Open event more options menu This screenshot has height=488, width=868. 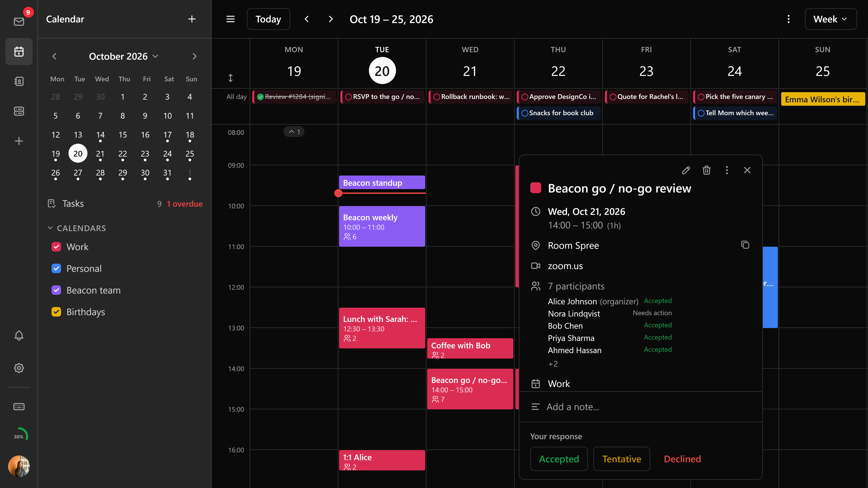click(727, 170)
